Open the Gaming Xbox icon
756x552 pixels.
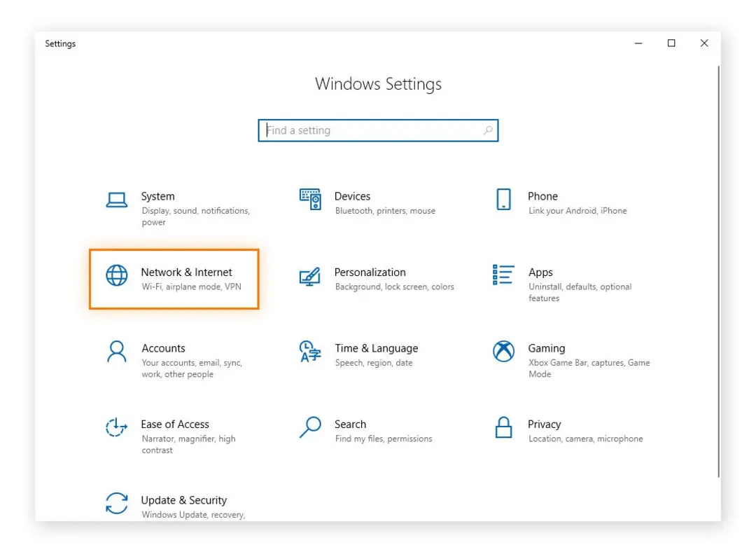coord(503,351)
